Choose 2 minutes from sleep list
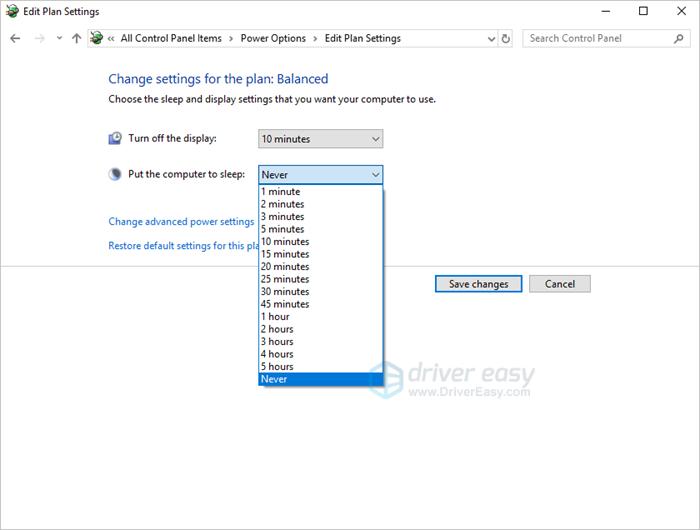The height and width of the screenshot is (530, 700). [x=321, y=204]
